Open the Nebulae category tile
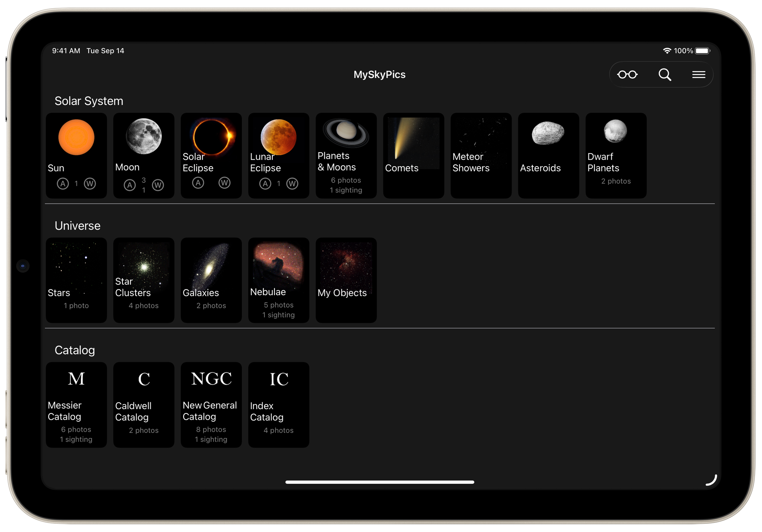Viewport: 762px width, 532px height. coord(279,280)
